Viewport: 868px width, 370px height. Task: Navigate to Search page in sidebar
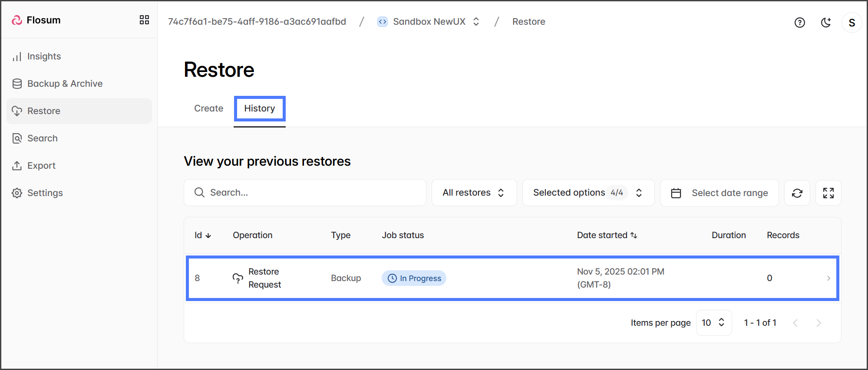click(x=42, y=138)
